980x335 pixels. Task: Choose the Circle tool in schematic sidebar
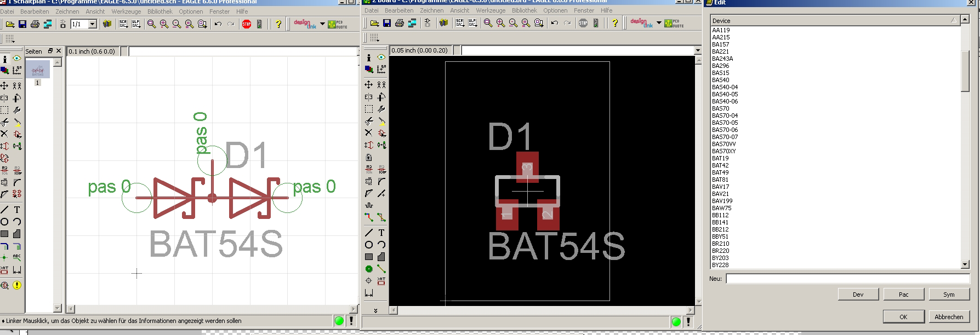(4, 222)
